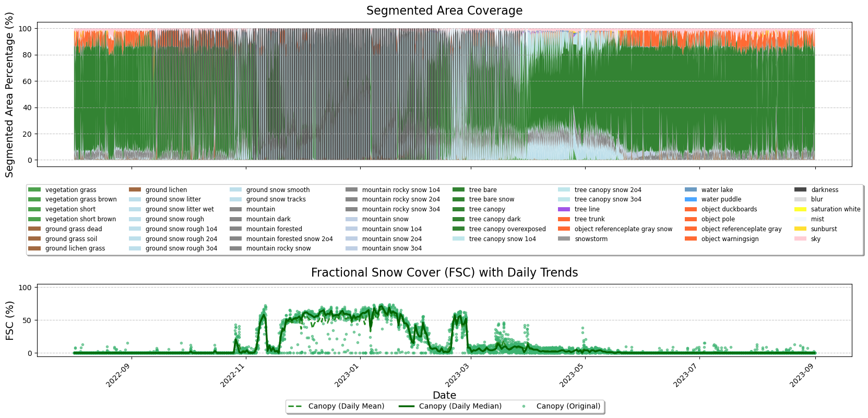The width and height of the screenshot is (868, 418).
Task: Click the pink 'sky' legend swatch
Action: click(800, 239)
